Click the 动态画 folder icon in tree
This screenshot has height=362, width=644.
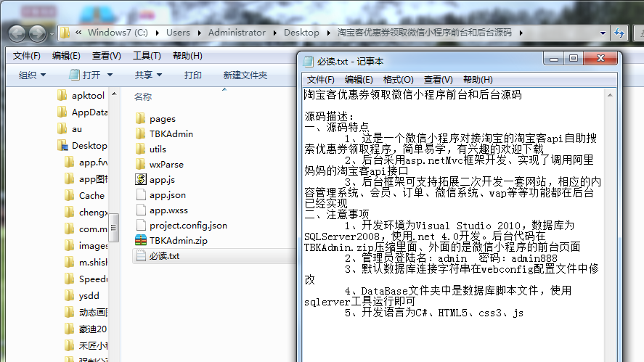tap(70, 313)
